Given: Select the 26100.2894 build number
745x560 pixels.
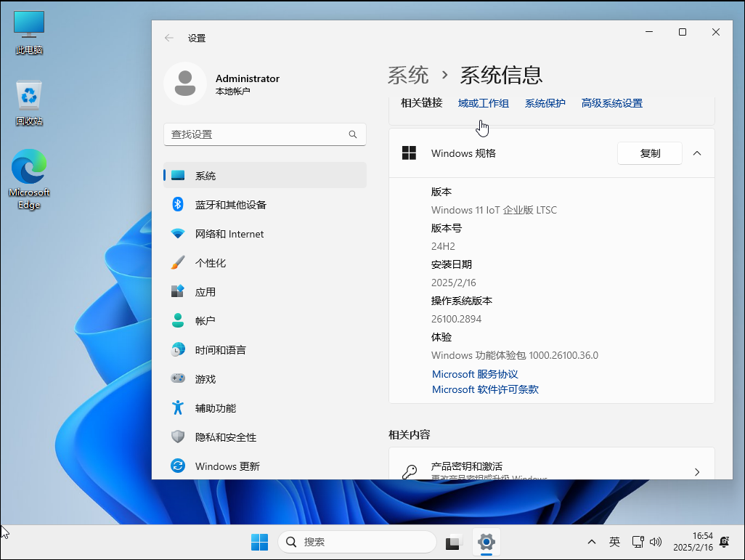Looking at the screenshot, I should click(x=456, y=319).
